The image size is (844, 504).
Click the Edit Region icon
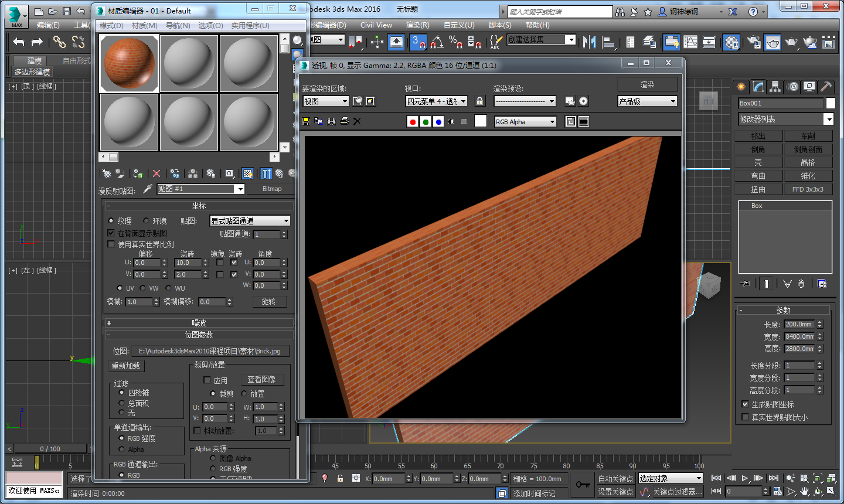(x=358, y=101)
